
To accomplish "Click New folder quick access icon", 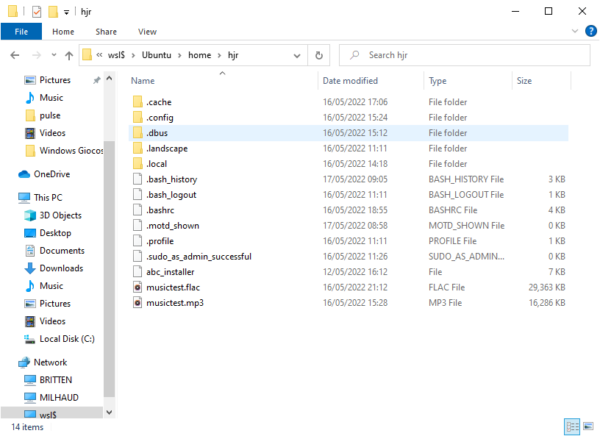I will tap(53, 12).
